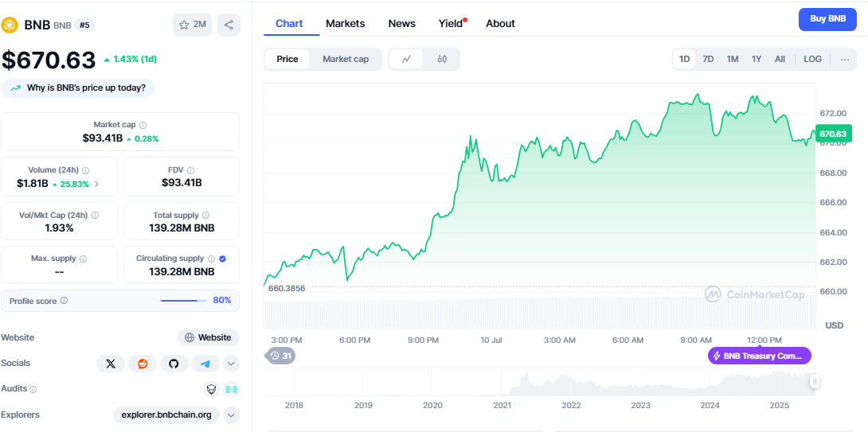Viewport: 868px width, 432px height.
Task: Click the Website button
Action: [208, 337]
